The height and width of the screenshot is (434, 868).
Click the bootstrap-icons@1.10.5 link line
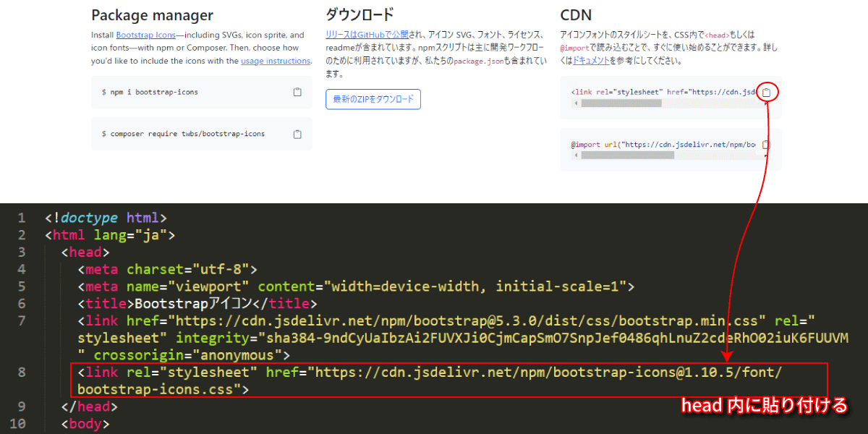click(430, 381)
